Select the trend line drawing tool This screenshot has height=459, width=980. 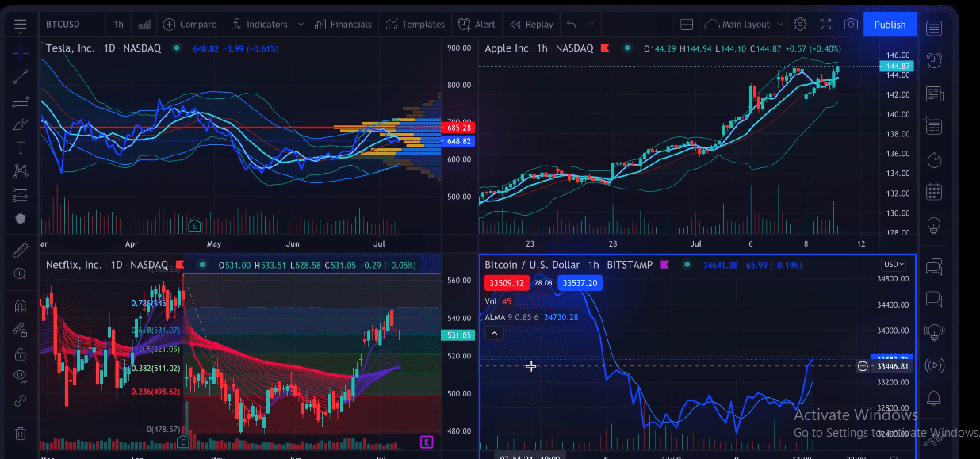[x=21, y=77]
